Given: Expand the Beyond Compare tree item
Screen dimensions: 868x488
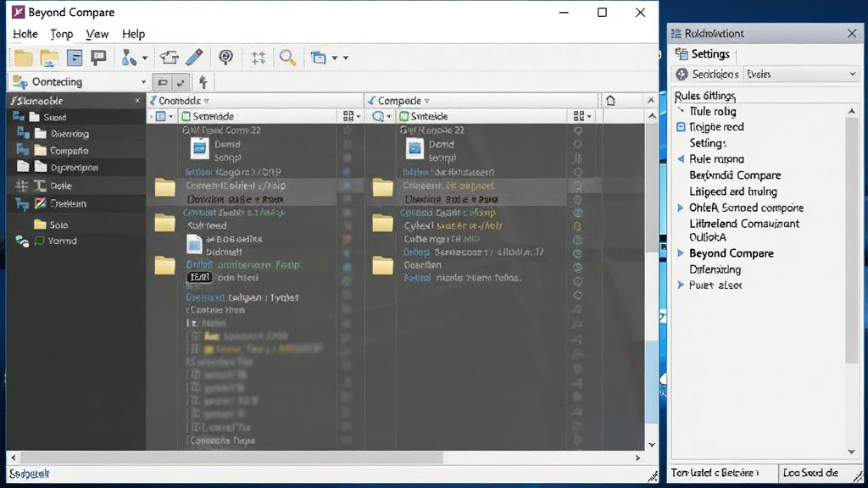Looking at the screenshot, I should (681, 253).
